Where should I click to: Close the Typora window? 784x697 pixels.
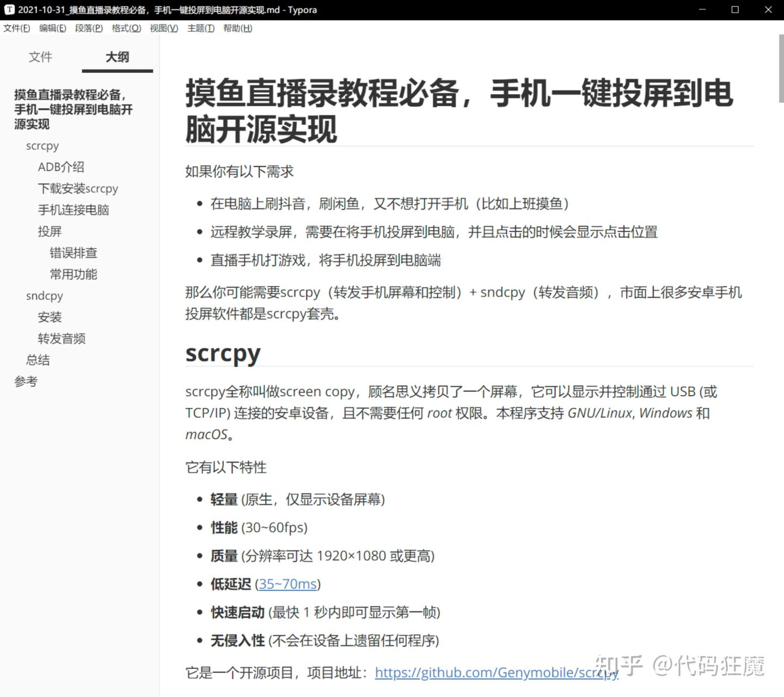768,10
